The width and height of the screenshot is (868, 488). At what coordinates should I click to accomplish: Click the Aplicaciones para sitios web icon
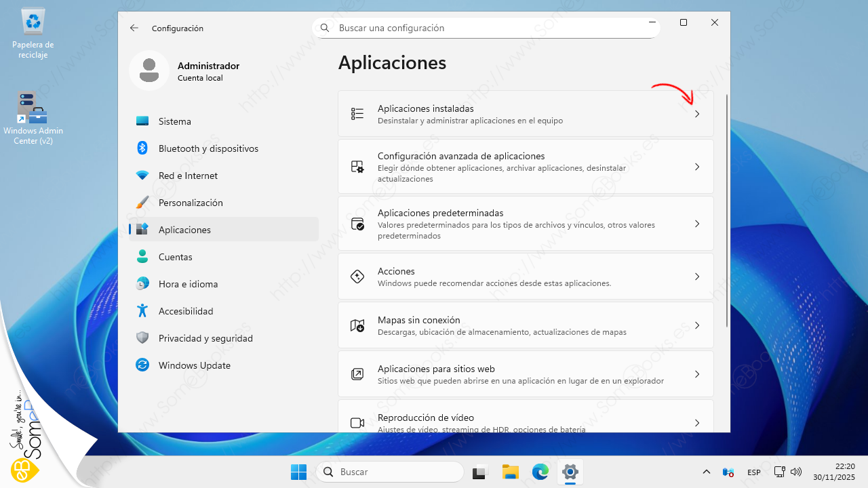pyautogui.click(x=357, y=374)
